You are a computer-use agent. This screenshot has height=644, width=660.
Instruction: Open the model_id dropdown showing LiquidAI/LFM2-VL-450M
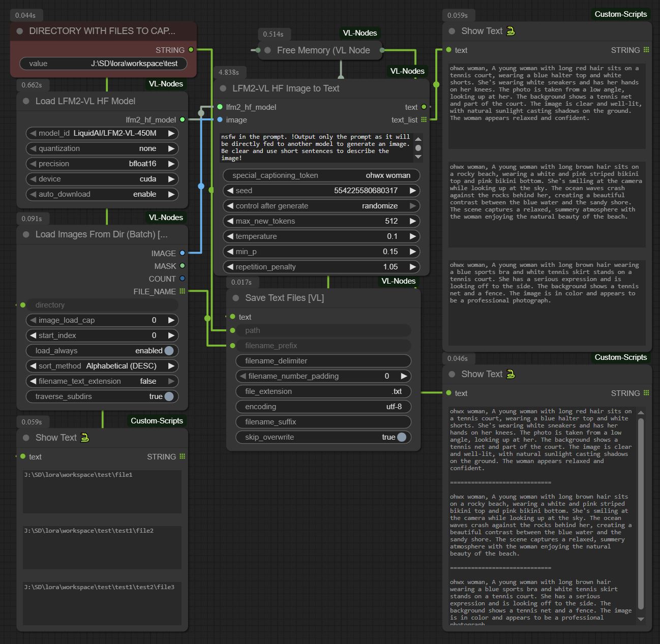(102, 133)
